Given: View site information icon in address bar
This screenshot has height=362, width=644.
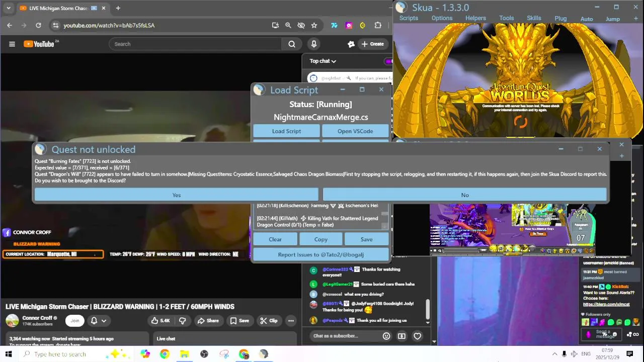Looking at the screenshot, I should pos(55,25).
